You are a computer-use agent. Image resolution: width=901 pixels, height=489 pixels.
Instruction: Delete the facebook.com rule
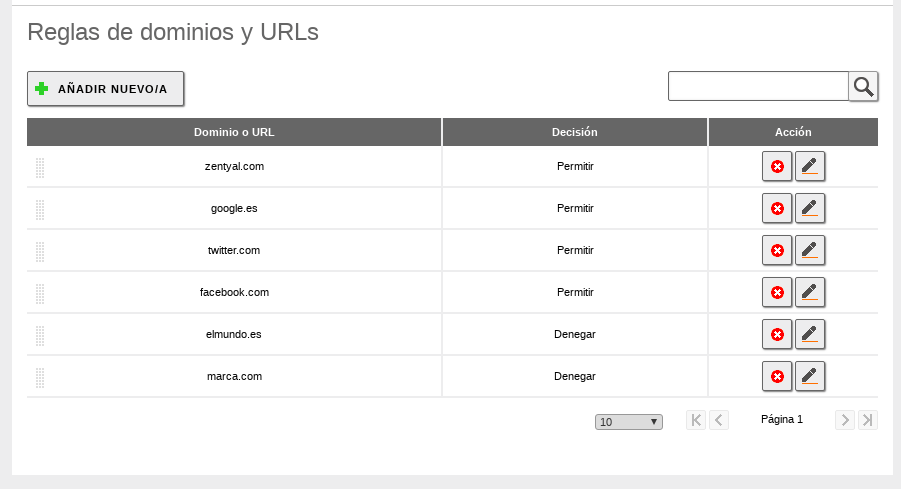(x=777, y=292)
